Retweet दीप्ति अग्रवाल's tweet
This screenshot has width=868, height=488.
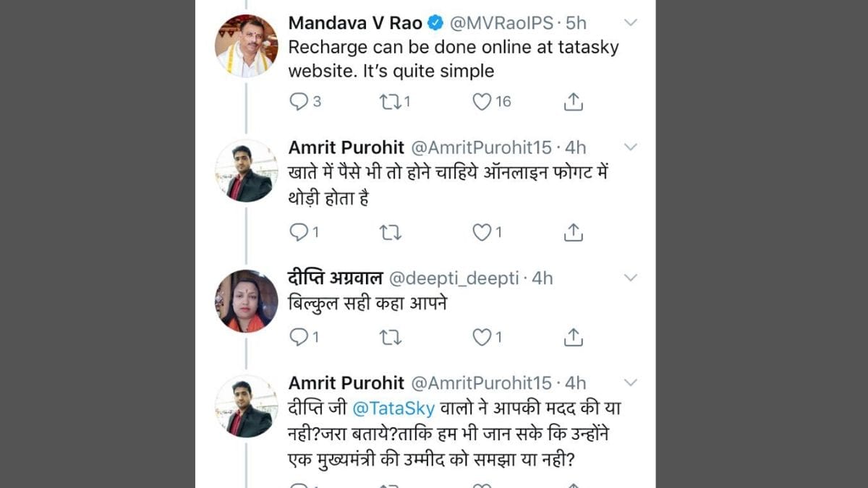390,337
